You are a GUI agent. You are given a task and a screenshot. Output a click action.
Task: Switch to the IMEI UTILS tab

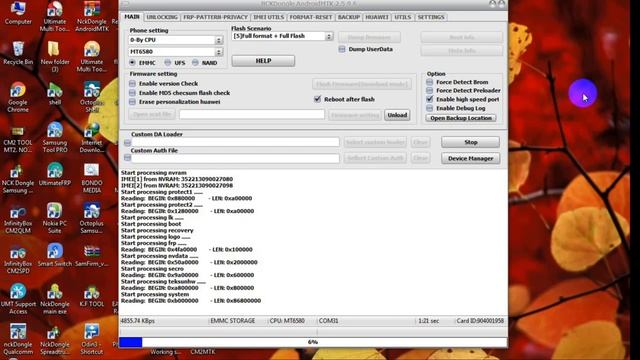pos(269,17)
